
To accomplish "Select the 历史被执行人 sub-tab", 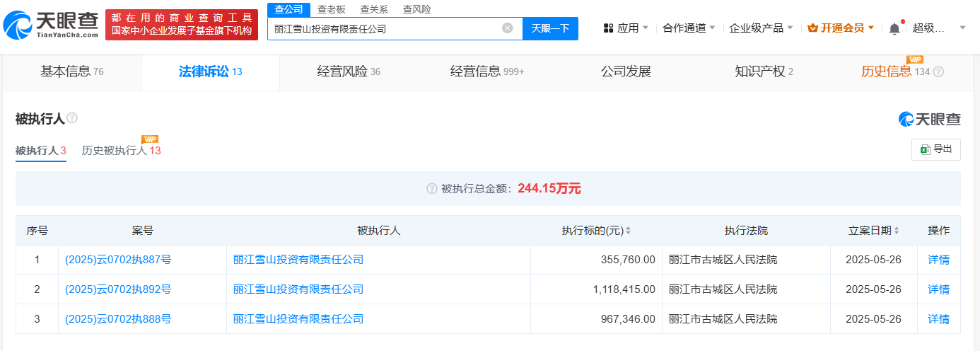I will 121,150.
